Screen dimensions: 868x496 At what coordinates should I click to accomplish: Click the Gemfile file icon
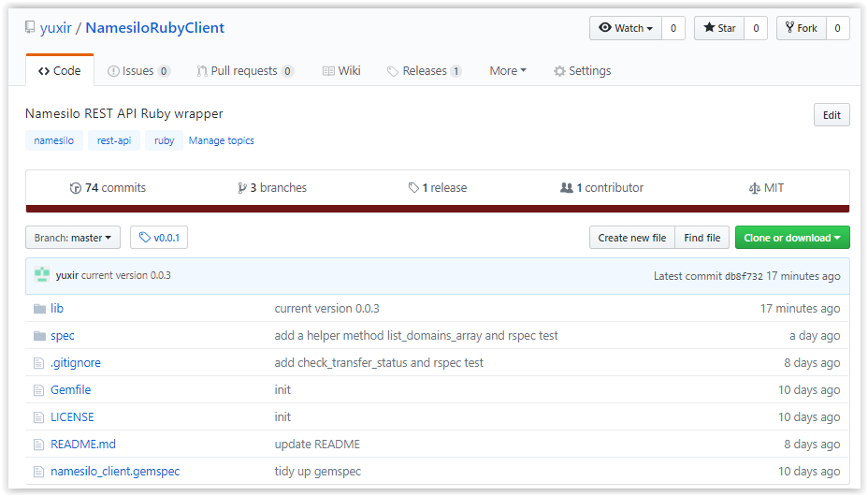click(38, 390)
